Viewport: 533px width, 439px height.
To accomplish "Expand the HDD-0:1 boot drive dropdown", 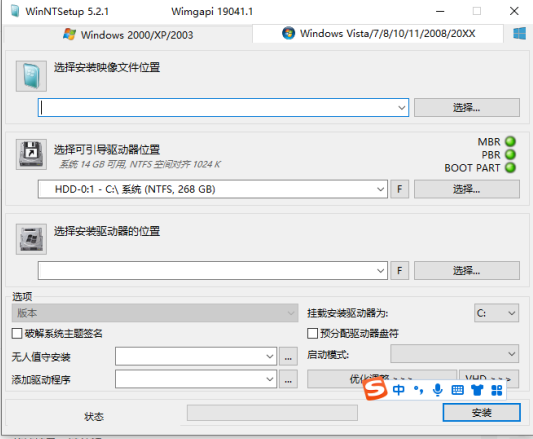I will (x=380, y=189).
